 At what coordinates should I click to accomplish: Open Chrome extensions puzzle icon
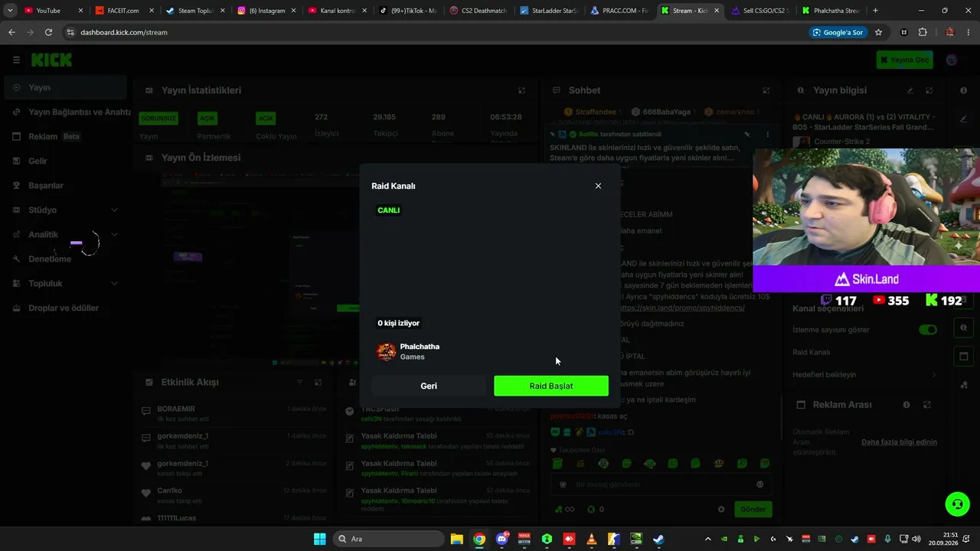923,32
